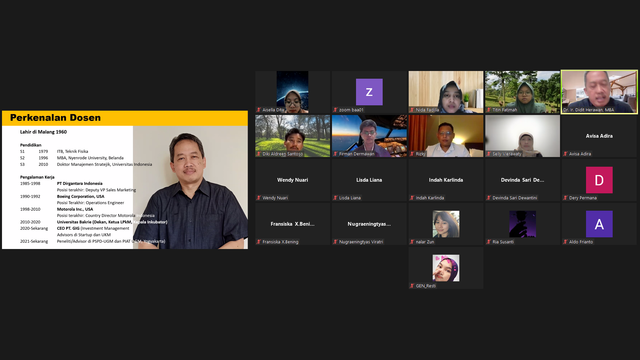Click the 'GEN_Resti' name label
Image resolution: width=640 pixels, height=360 pixels.
point(426,286)
